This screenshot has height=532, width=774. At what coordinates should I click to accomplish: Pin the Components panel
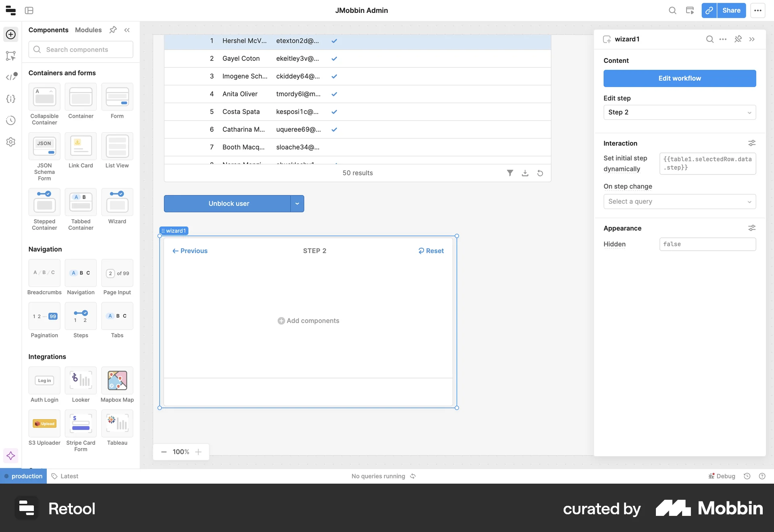(x=112, y=30)
